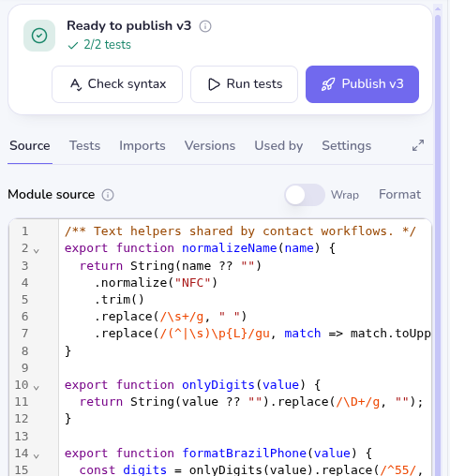This screenshot has width=450, height=476.
Task: Click the /\D+/g regex on line 11
Action: coord(358,402)
